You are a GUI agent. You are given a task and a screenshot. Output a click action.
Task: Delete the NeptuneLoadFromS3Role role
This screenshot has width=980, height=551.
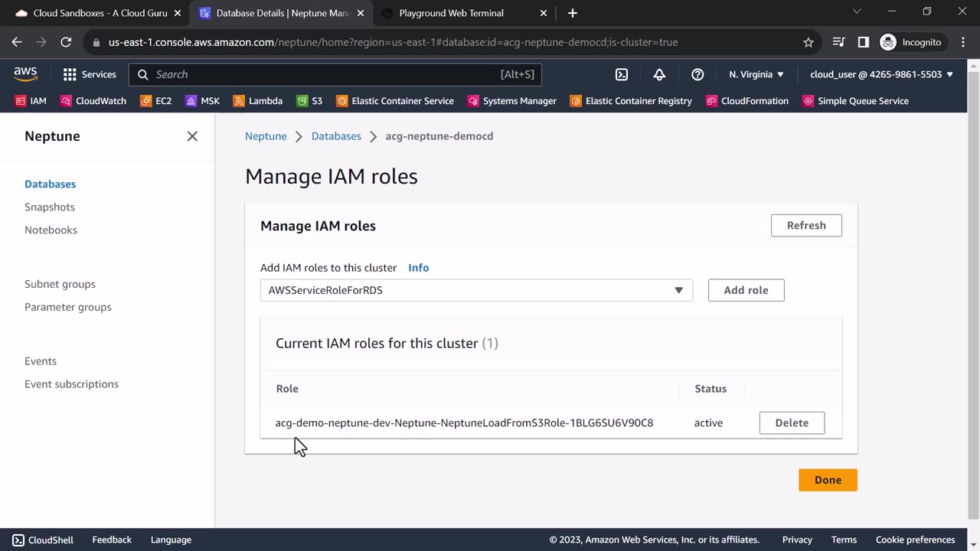[792, 422]
